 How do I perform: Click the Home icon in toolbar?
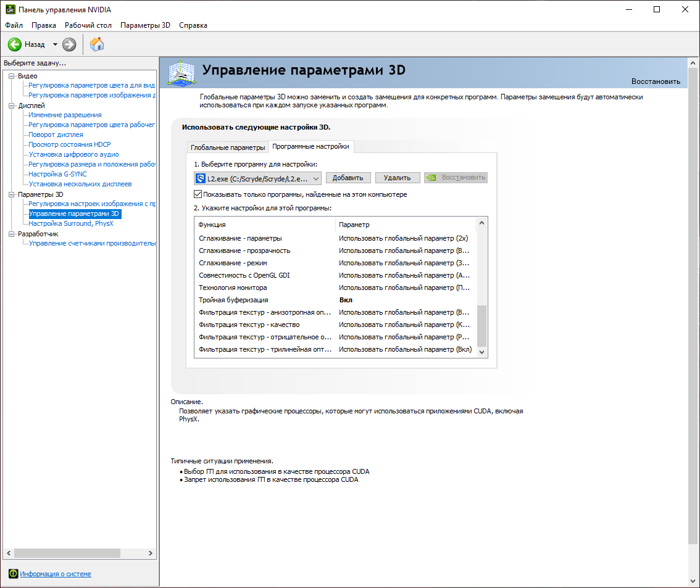tap(97, 44)
